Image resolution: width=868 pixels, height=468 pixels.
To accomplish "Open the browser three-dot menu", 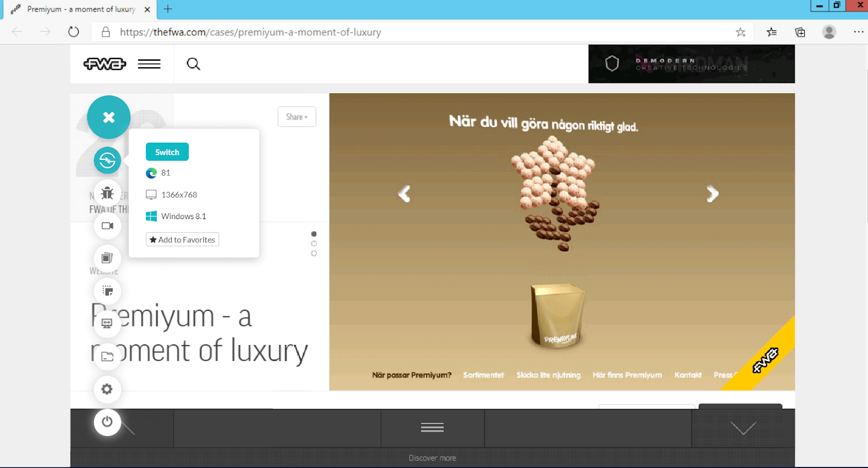I will tap(858, 32).
